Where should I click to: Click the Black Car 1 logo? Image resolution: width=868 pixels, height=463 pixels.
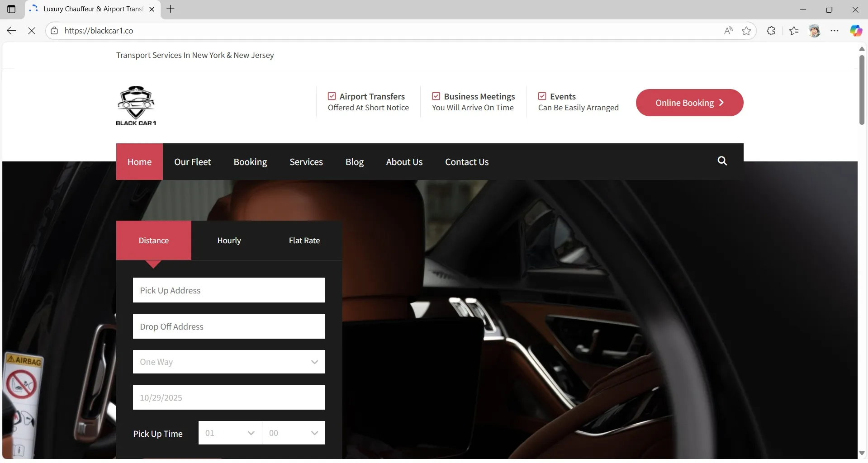[x=136, y=106]
